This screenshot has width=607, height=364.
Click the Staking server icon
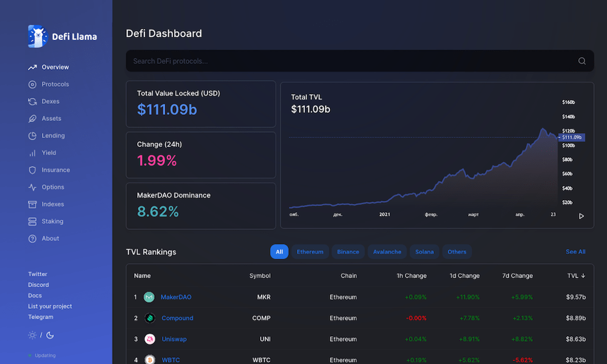coord(32,221)
